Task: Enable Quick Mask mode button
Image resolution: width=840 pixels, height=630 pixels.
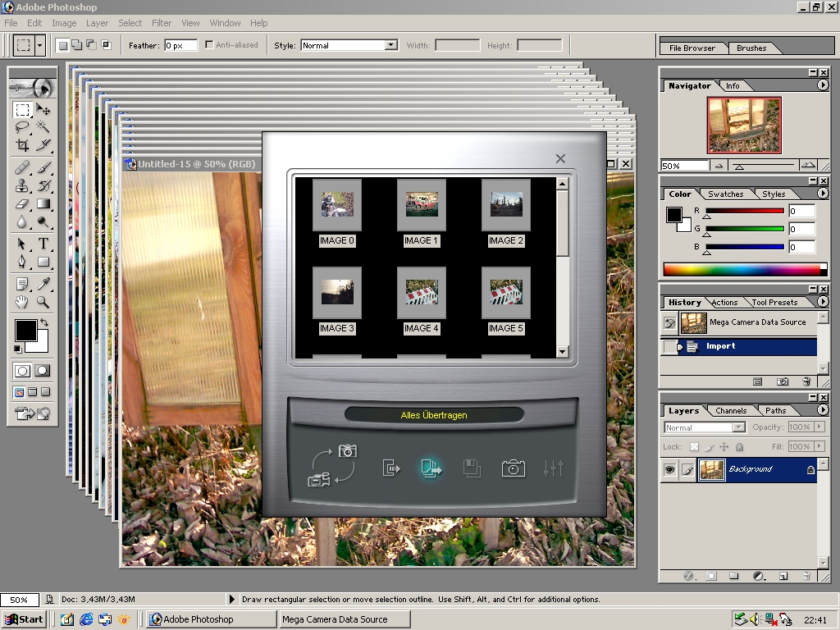Action: [x=42, y=371]
